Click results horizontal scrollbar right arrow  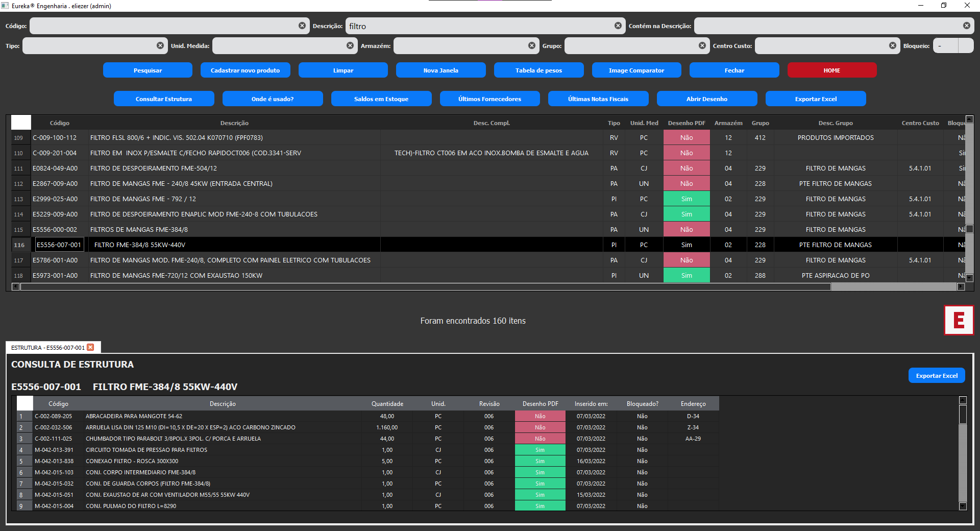pyautogui.click(x=961, y=286)
